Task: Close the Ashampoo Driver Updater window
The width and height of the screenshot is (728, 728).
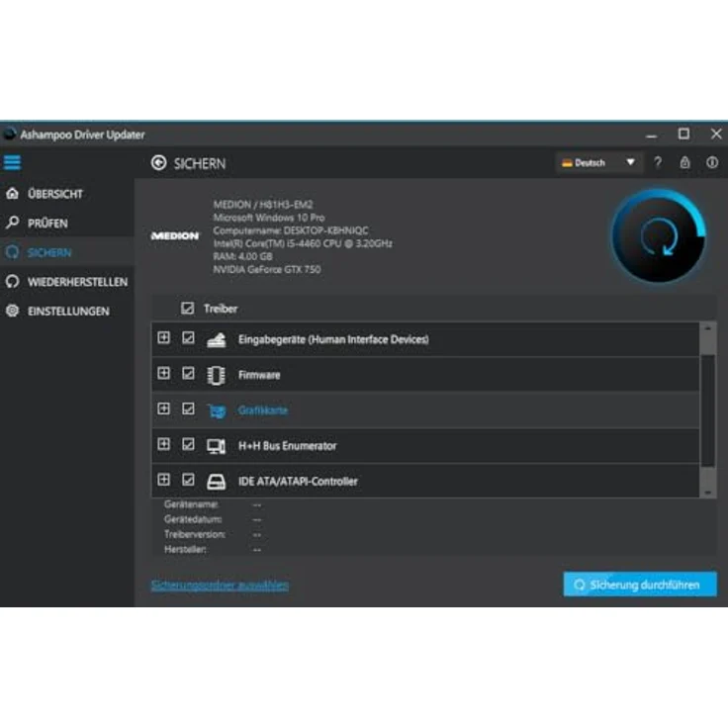Action: pyautogui.click(x=716, y=135)
